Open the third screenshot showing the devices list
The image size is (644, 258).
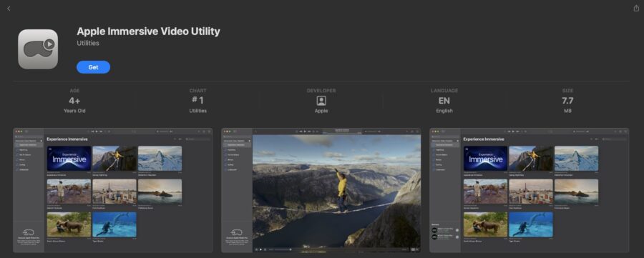pyautogui.click(x=530, y=190)
